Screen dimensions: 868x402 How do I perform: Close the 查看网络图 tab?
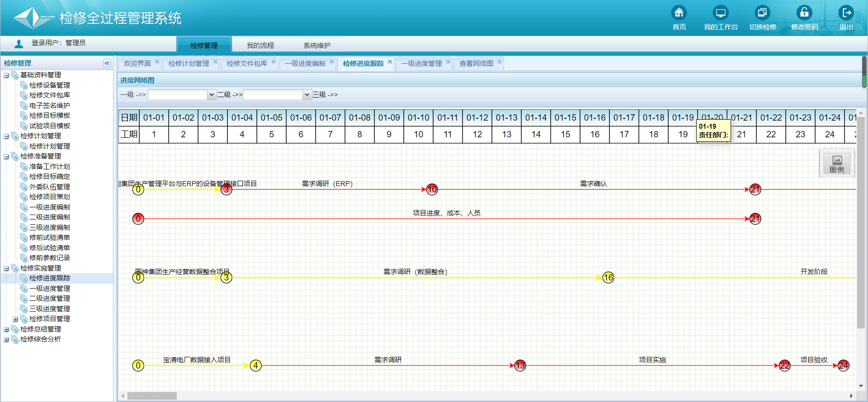(499, 62)
